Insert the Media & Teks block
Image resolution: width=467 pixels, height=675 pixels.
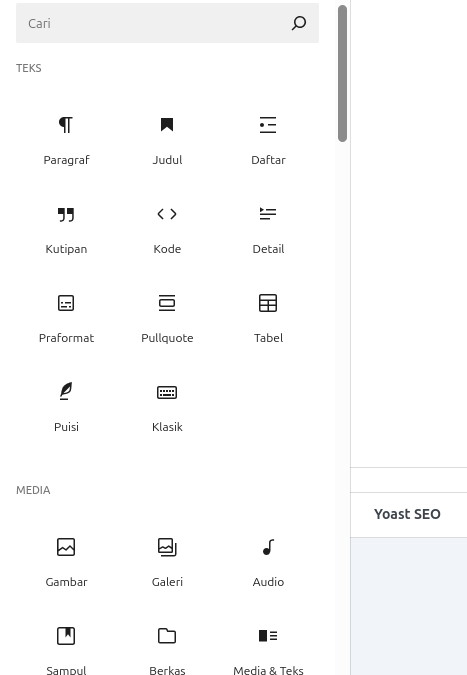(x=268, y=646)
